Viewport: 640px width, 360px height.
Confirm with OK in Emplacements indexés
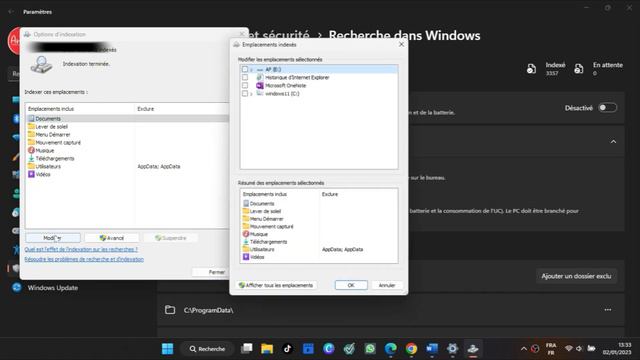[x=351, y=285]
